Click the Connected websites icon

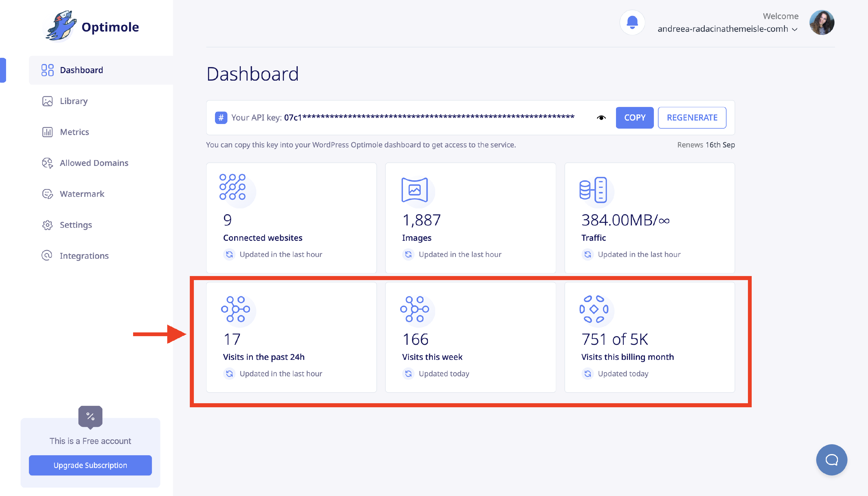(x=233, y=187)
